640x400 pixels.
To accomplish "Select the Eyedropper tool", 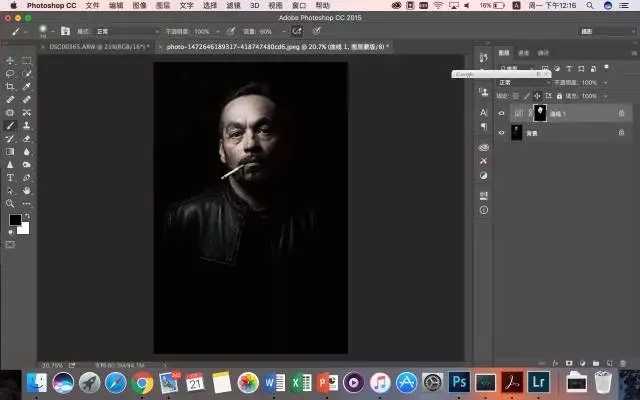I will pyautogui.click(x=27, y=86).
